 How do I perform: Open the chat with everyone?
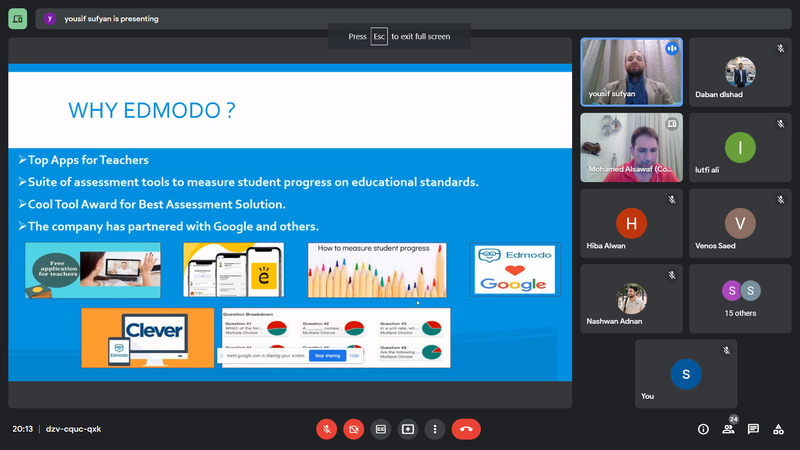pyautogui.click(x=753, y=429)
